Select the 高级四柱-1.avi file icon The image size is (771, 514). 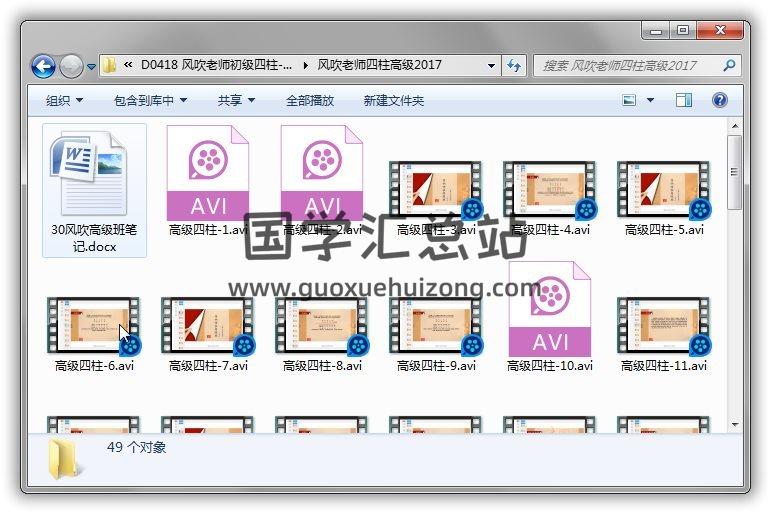(208, 173)
